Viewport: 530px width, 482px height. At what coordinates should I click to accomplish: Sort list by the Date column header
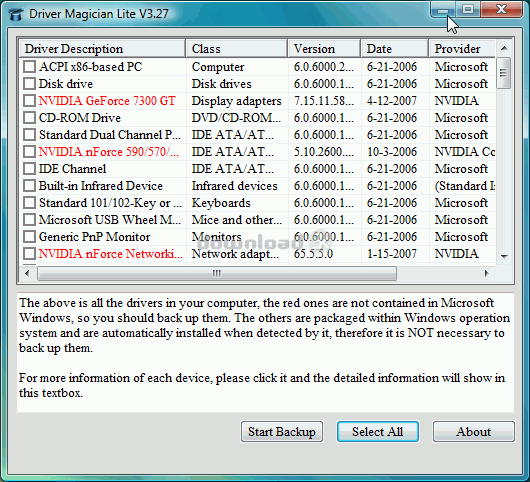[394, 49]
